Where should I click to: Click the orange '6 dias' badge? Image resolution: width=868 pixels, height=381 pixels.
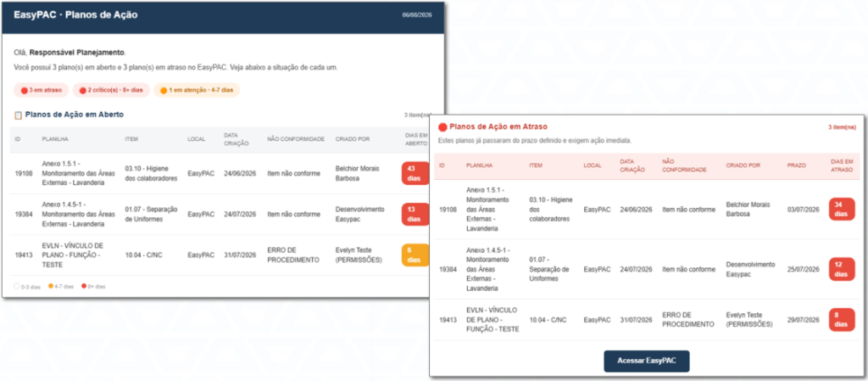415,255
